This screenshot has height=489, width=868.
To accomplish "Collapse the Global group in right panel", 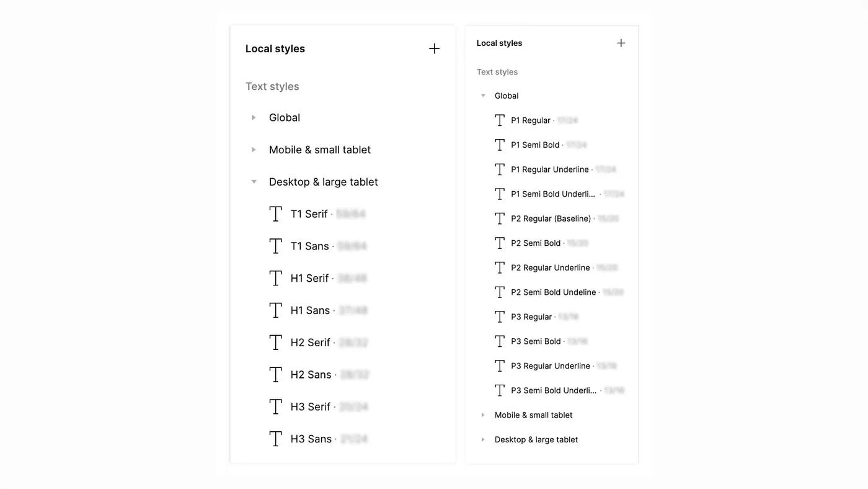I will [483, 96].
